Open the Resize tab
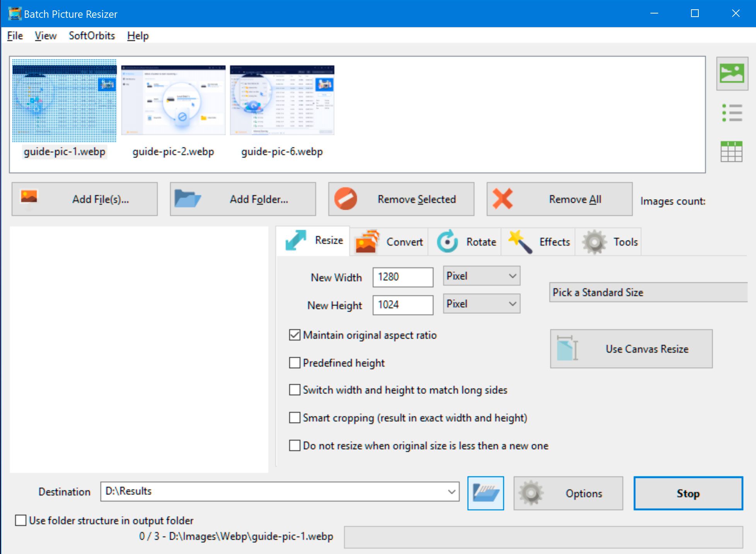The height and width of the screenshot is (554, 756). 314,241
